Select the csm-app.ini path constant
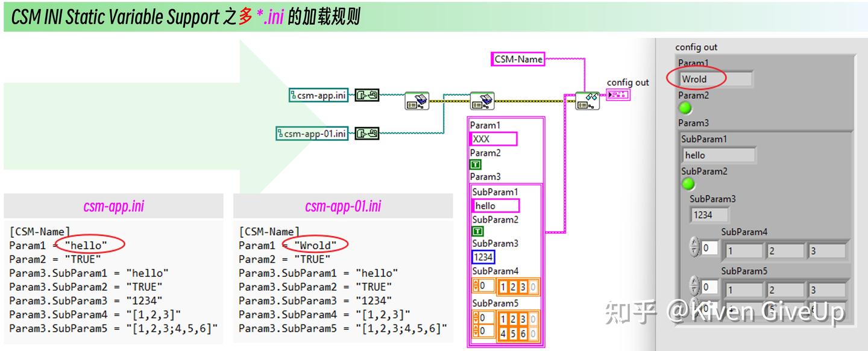This screenshot has height=351, width=868. [319, 95]
